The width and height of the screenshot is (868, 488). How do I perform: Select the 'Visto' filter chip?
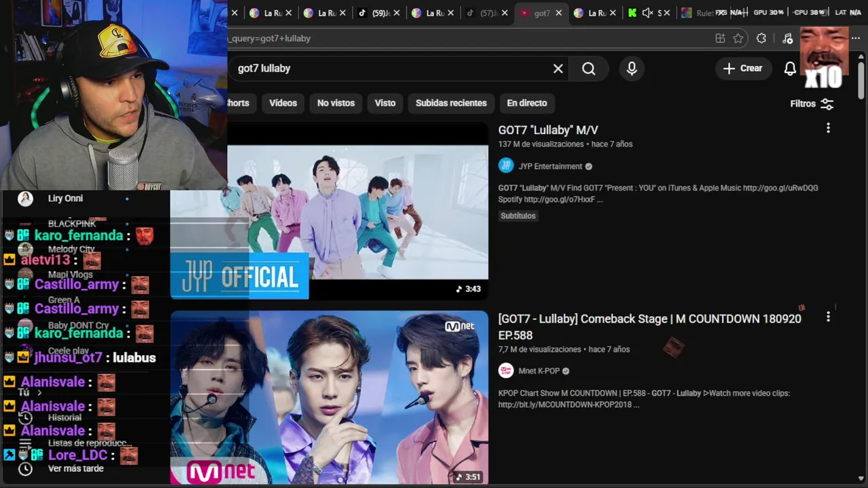pyautogui.click(x=385, y=103)
